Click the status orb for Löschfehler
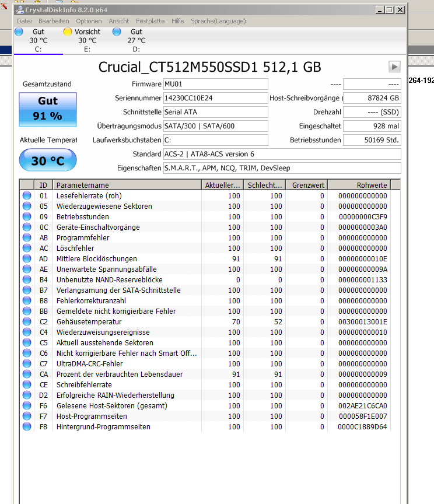 tap(27, 248)
